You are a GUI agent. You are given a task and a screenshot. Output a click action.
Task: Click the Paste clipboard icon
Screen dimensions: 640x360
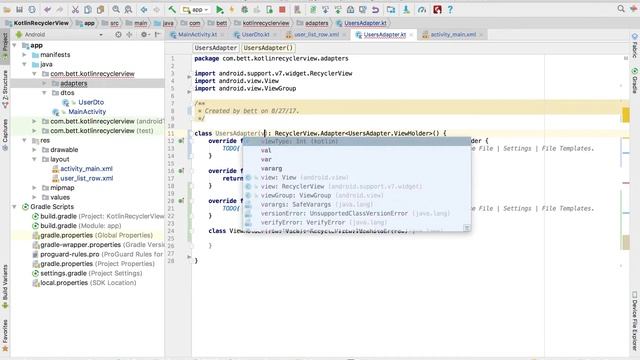tap(100, 9)
